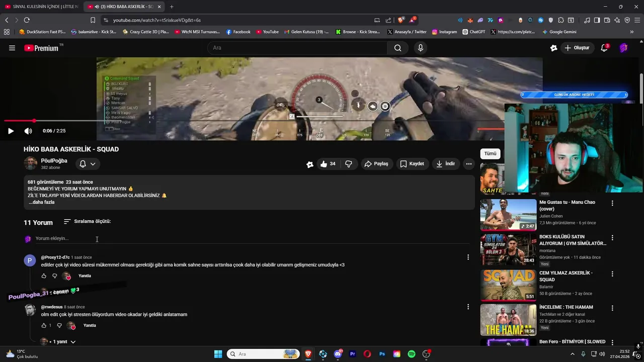Open options for Me Gustas tu video
Image resolution: width=644 pixels, height=362 pixels.
612,203
